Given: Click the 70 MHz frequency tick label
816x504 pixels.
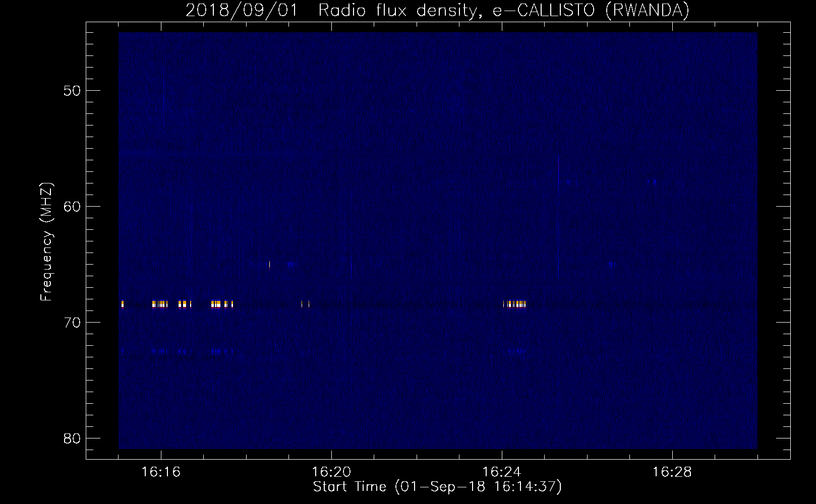Looking at the screenshot, I should (x=72, y=323).
